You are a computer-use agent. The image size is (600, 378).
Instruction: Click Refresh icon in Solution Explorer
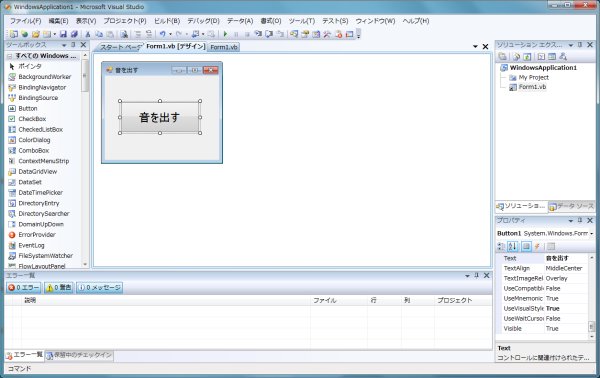527,57
